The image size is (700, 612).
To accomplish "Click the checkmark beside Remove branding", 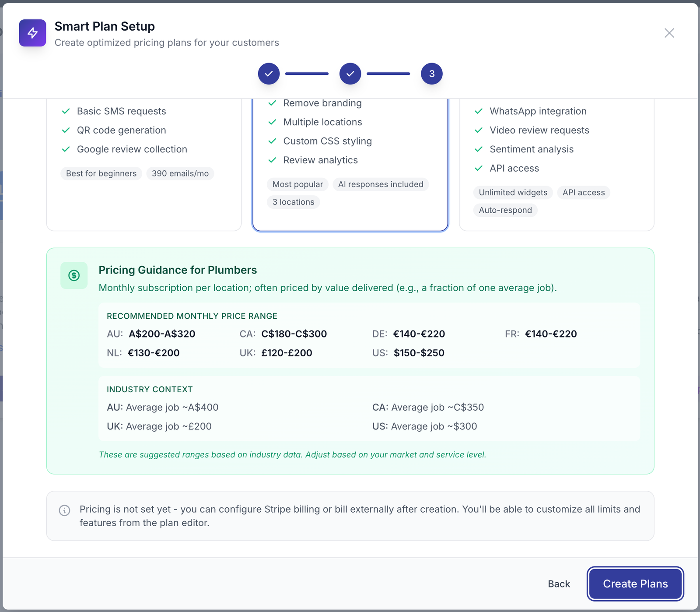I will click(273, 103).
